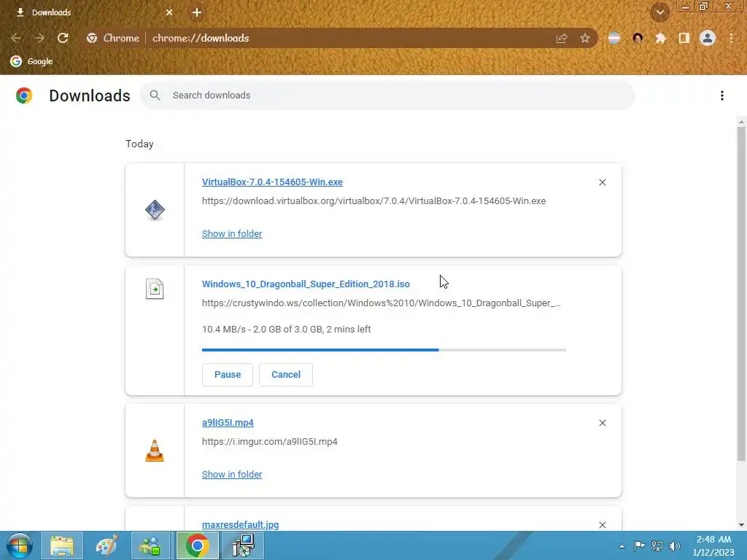Open the installer icon on taskbar

pos(243,545)
